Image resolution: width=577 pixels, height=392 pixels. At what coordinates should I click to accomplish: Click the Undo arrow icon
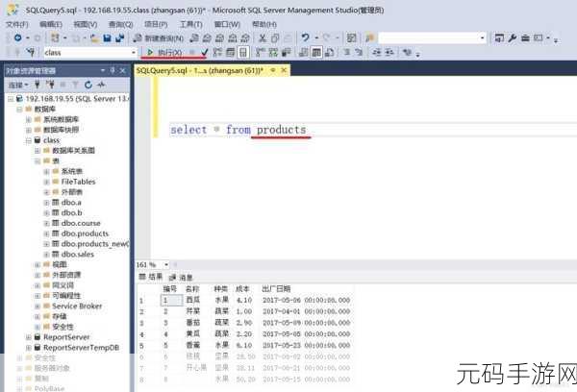305,37
